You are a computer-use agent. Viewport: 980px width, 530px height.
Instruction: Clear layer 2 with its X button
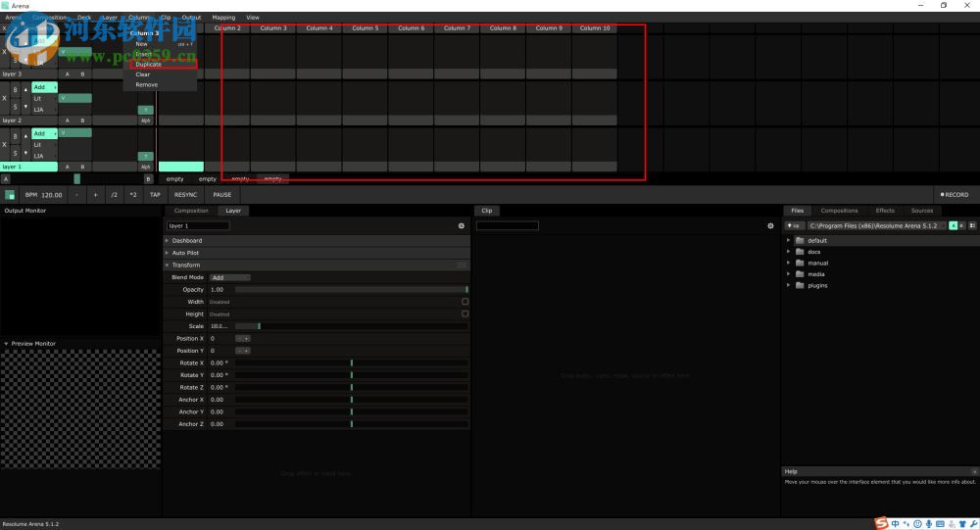(4, 98)
